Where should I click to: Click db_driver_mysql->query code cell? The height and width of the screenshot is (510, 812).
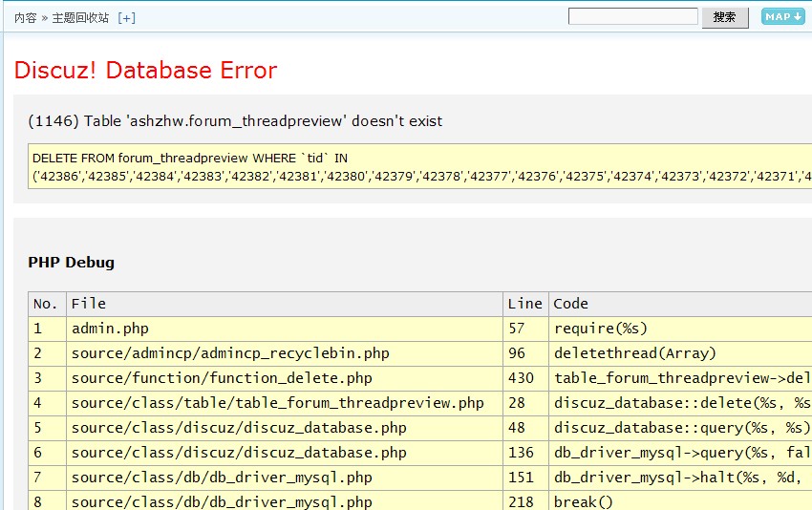(680, 453)
